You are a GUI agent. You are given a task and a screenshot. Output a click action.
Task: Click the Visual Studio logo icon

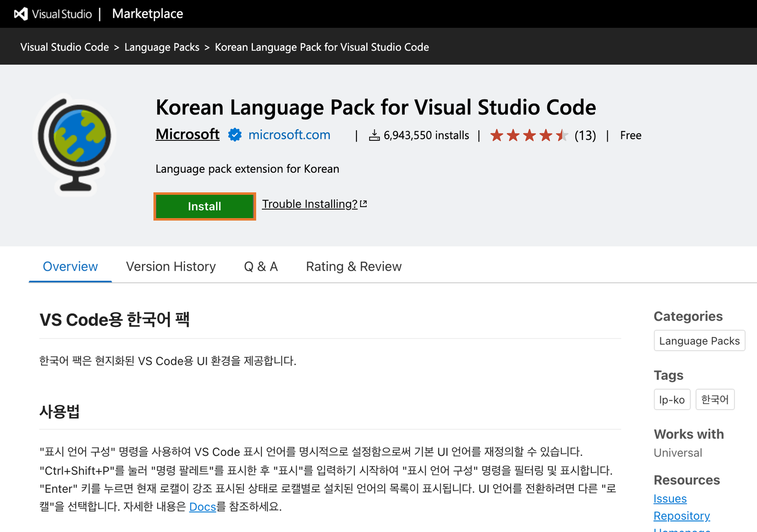click(x=21, y=14)
